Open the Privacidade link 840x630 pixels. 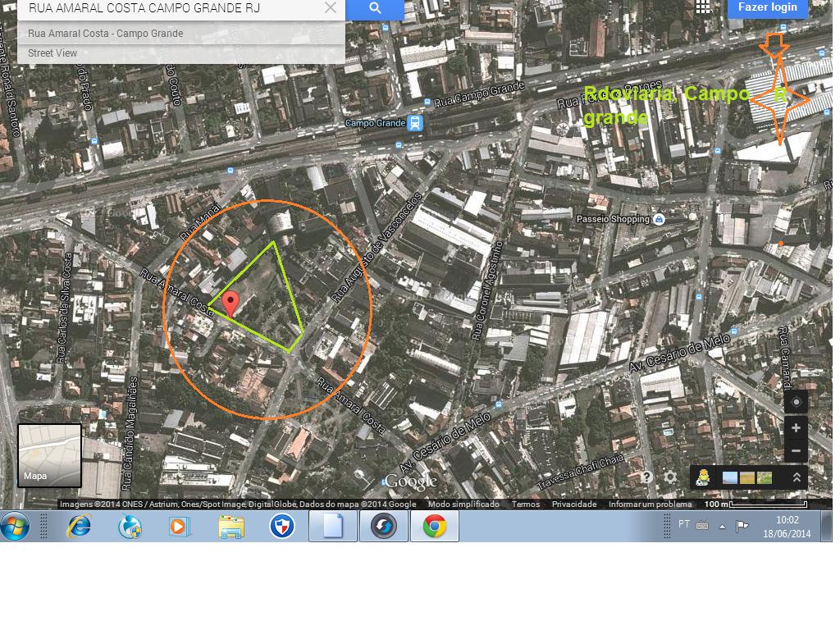(x=573, y=504)
